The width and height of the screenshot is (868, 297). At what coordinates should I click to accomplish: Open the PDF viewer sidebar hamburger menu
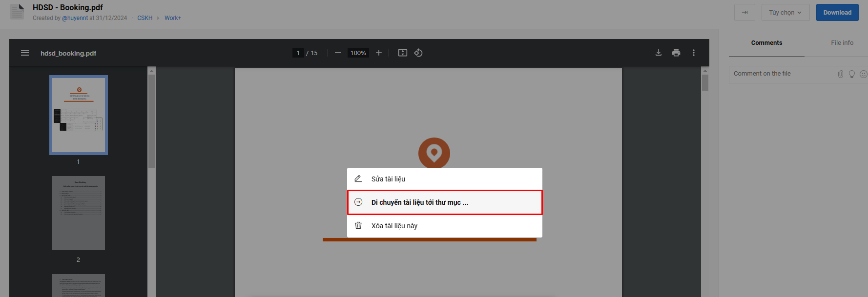click(x=25, y=53)
